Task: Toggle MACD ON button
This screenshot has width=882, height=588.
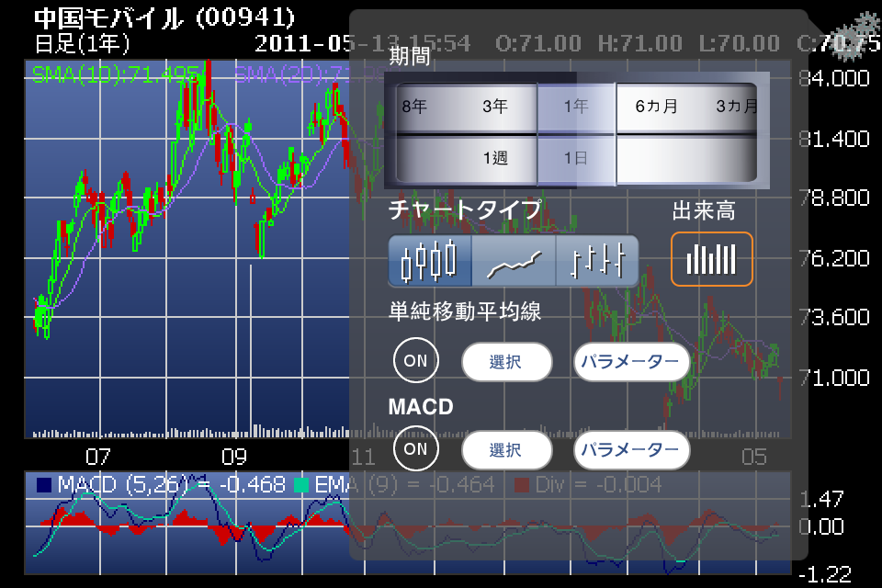Action: (415, 448)
